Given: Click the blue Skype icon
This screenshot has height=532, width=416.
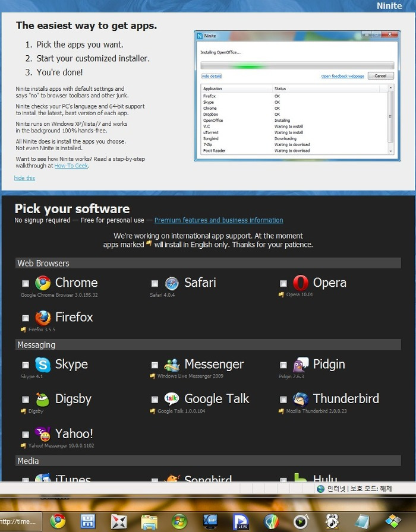Looking at the screenshot, I should click(x=43, y=365).
